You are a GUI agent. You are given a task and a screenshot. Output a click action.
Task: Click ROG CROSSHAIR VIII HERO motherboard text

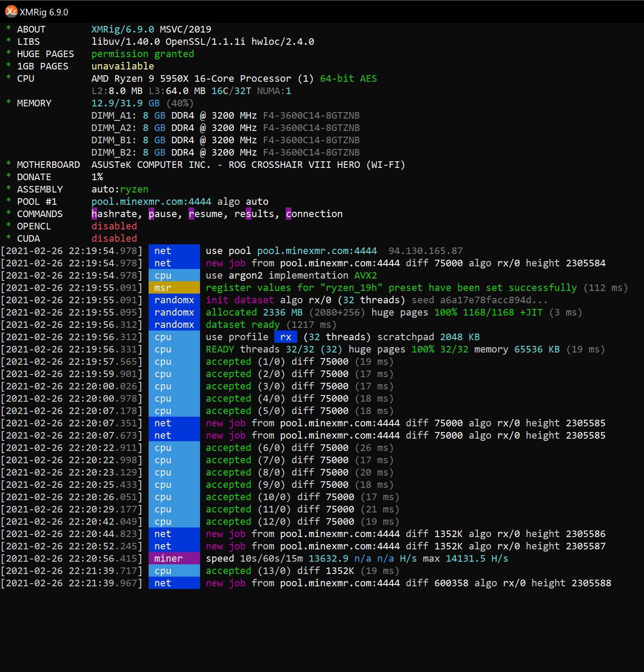[x=317, y=164]
